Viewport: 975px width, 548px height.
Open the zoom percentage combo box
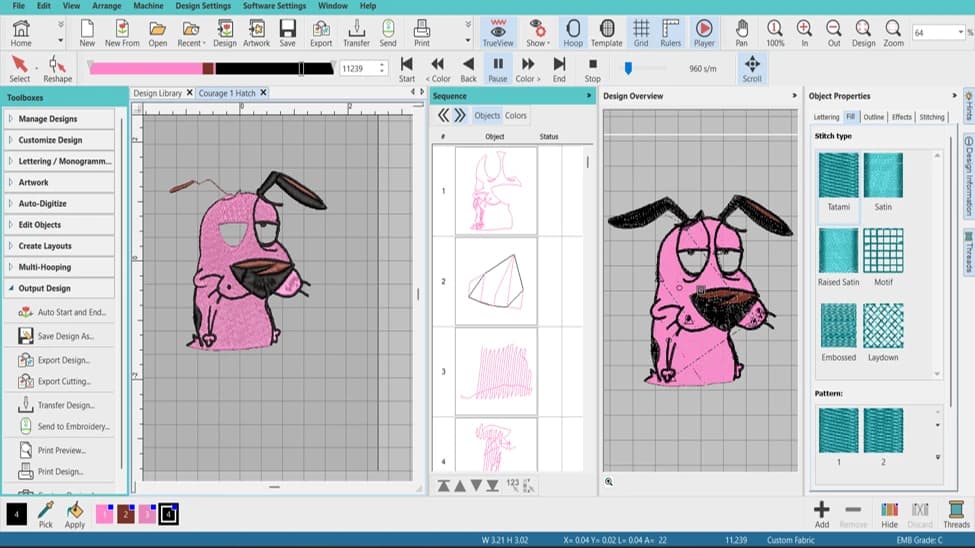tap(938, 32)
